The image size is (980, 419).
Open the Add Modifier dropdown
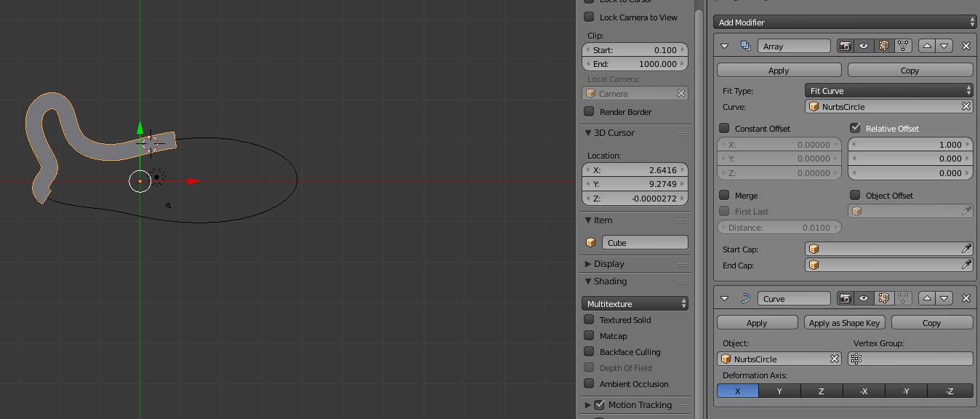[x=844, y=23]
